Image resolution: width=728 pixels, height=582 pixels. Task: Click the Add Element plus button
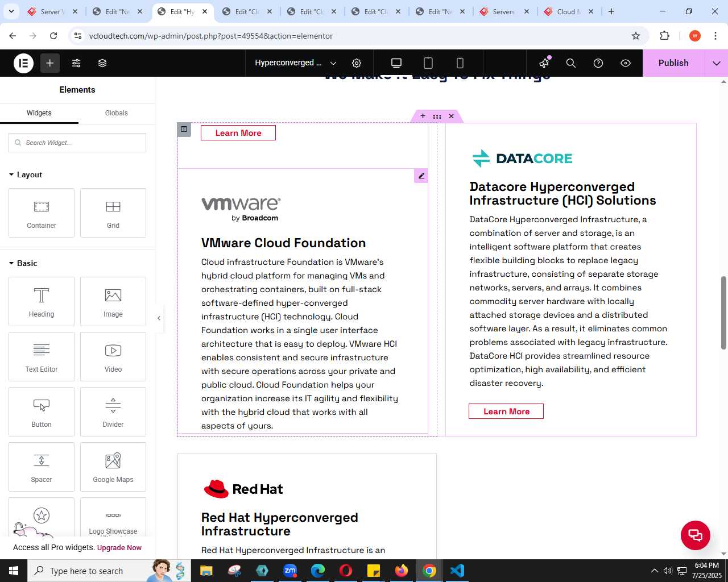tap(50, 63)
